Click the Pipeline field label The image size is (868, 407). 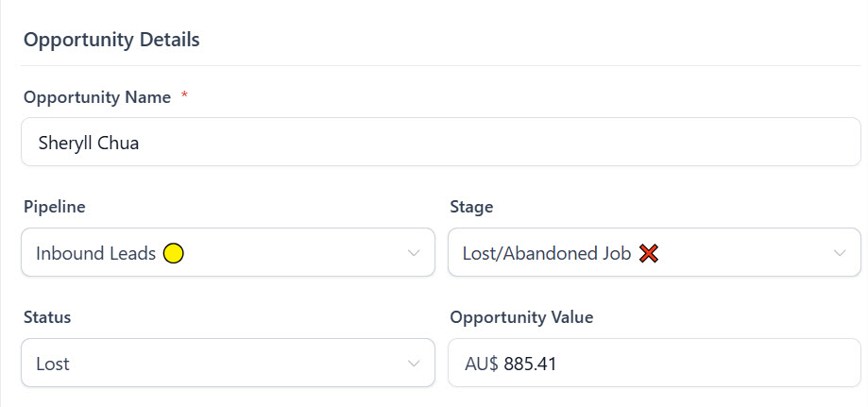pyautogui.click(x=53, y=207)
